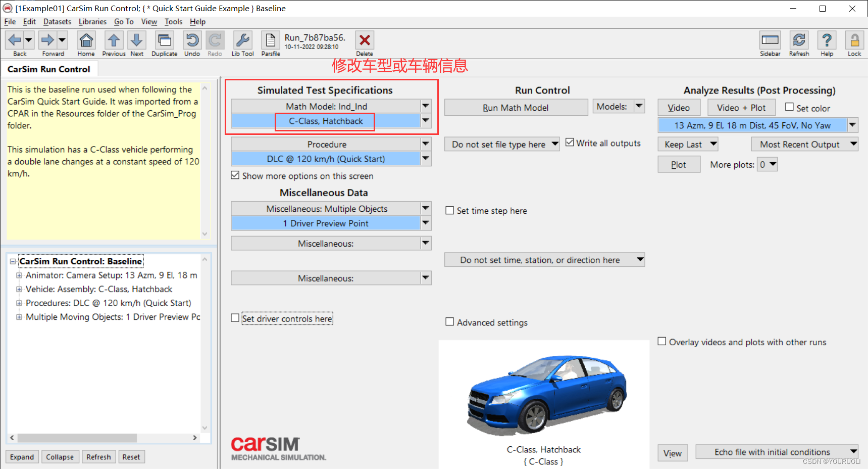Click the Parsfile icon
The width and height of the screenshot is (868, 469).
[270, 40]
